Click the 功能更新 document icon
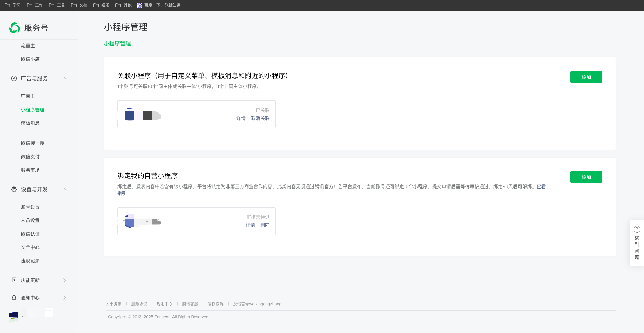Image resolution: width=644 pixels, height=333 pixels. (14, 280)
